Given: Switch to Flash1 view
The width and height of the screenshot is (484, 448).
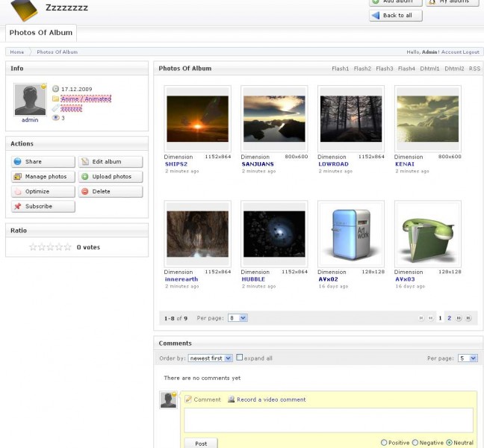Looking at the screenshot, I should (340, 69).
